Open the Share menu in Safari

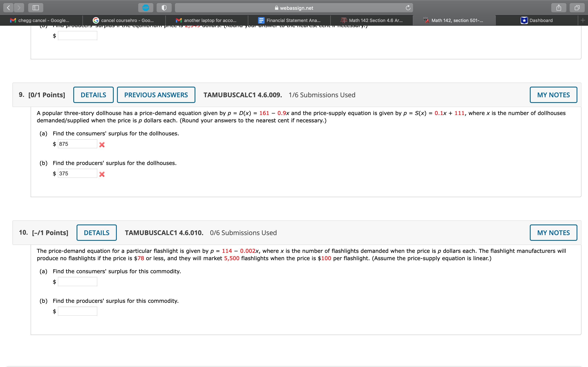[559, 8]
